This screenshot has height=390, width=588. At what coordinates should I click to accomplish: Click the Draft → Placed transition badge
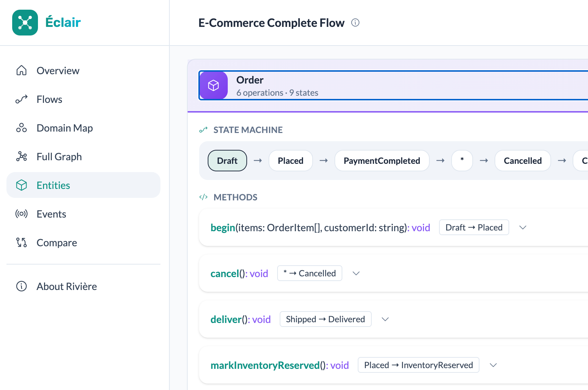474,228
